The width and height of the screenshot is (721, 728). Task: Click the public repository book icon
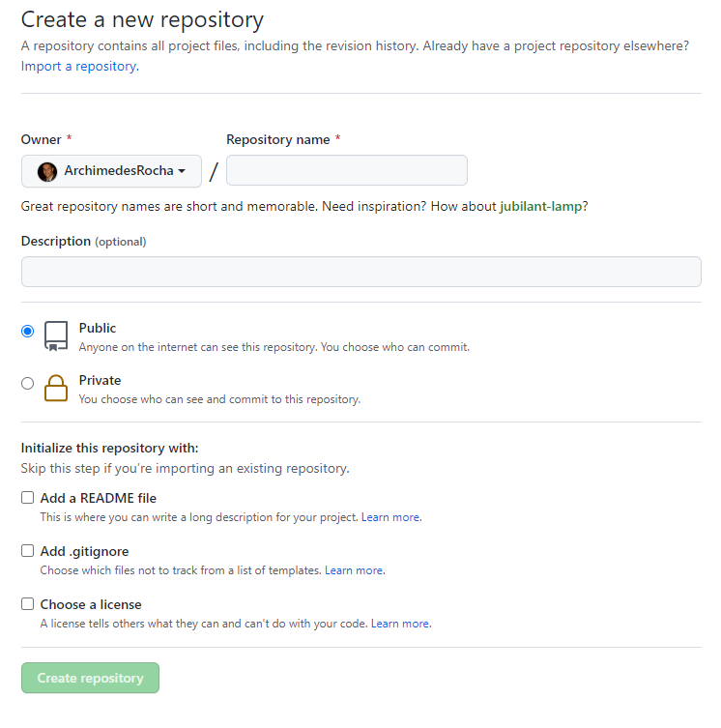56,335
